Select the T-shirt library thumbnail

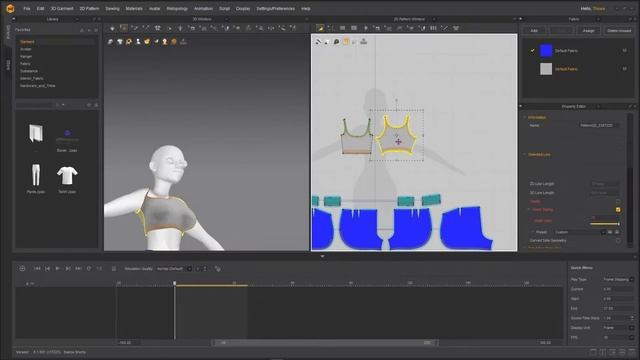click(67, 176)
